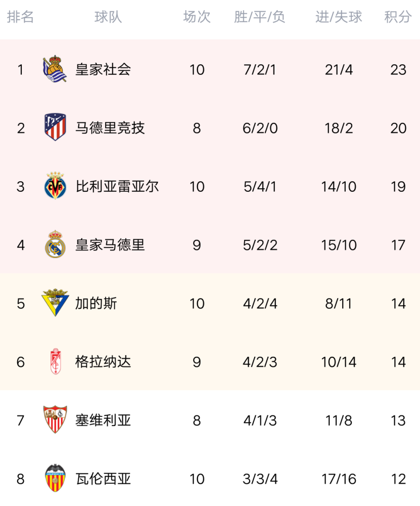420x506 pixels.
Task: Open team page for 马德里竞技
Action: (x=110, y=128)
